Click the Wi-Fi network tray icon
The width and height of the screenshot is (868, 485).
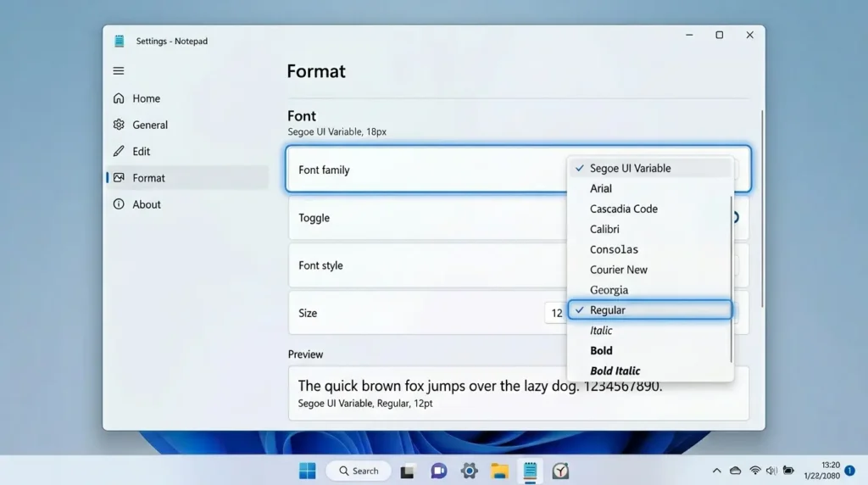[x=754, y=471]
